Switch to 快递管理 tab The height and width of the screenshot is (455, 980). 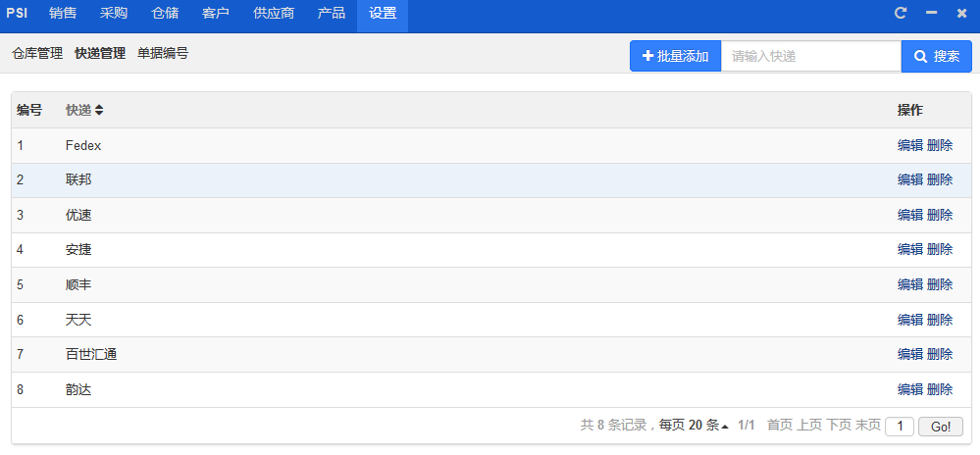click(100, 54)
